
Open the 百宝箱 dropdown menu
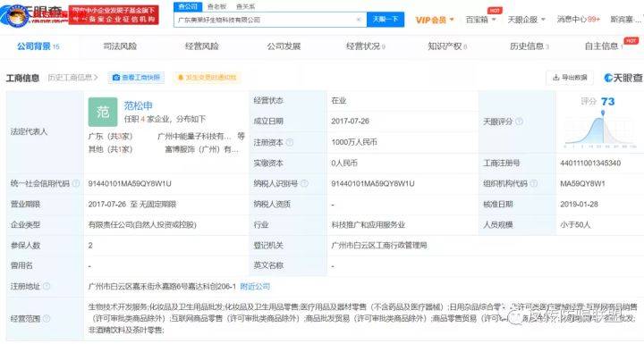(480, 20)
